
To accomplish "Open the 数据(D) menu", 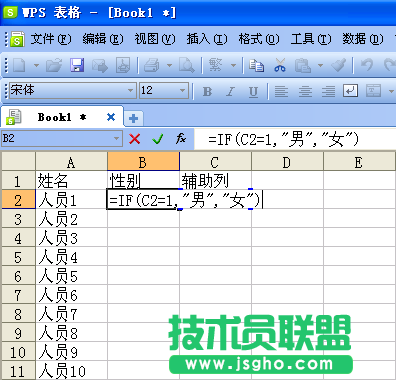I will click(x=363, y=39).
